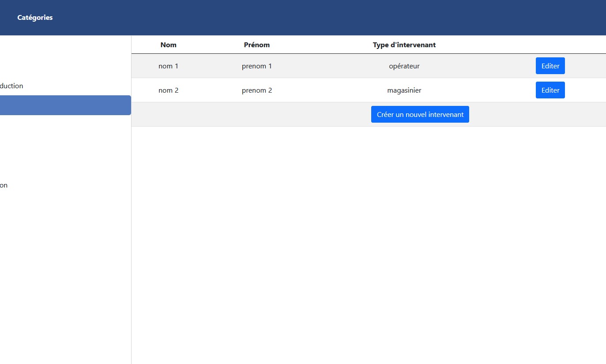
Task: Open the Catégories navigation item
Action: pos(35,18)
